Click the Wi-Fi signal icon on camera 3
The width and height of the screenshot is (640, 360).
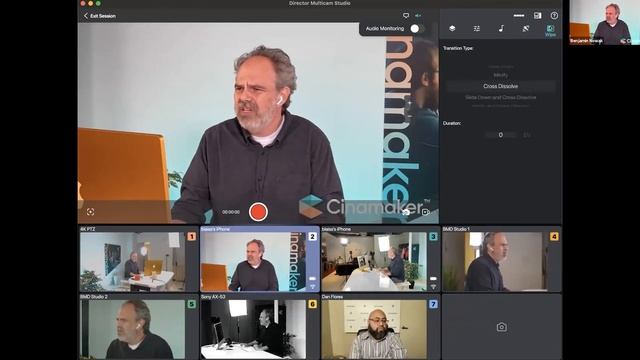pos(433,287)
